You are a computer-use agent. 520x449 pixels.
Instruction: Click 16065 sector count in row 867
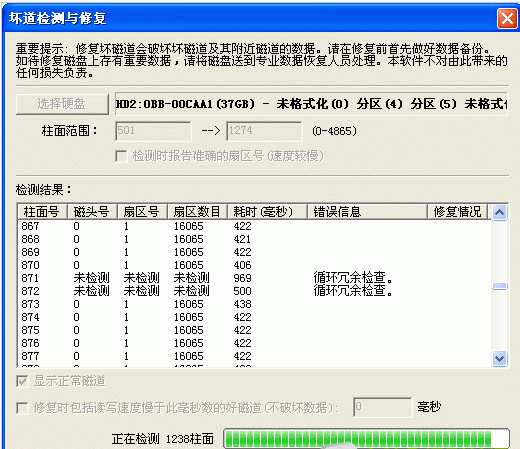(189, 226)
